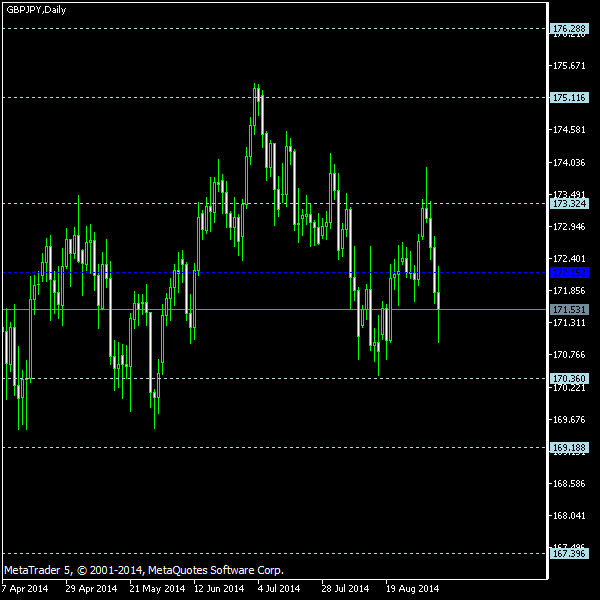Click the 171.856 price axis value
This screenshot has width=600, height=600.
coord(569,291)
